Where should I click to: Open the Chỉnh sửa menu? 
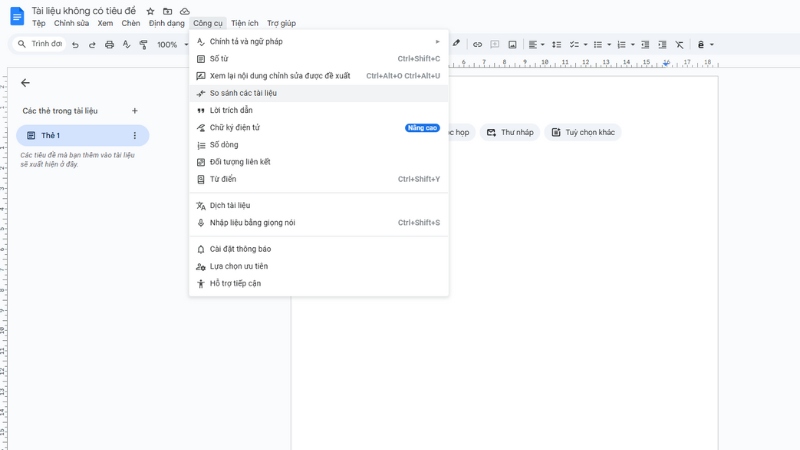[71, 23]
